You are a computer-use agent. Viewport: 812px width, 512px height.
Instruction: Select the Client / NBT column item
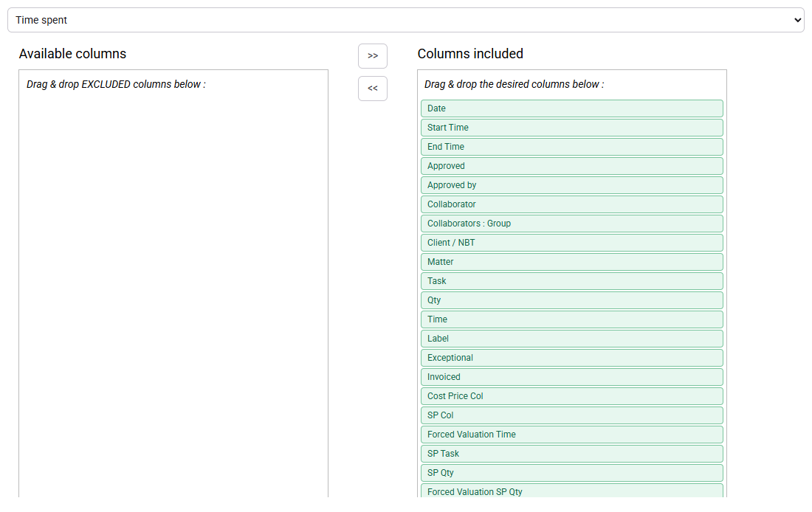571,243
